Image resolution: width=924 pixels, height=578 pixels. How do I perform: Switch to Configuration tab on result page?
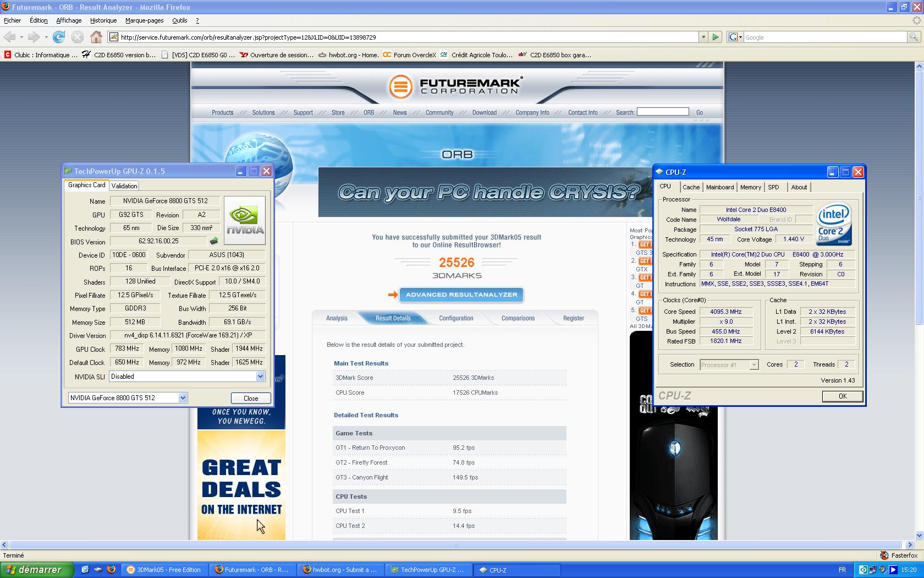[456, 318]
